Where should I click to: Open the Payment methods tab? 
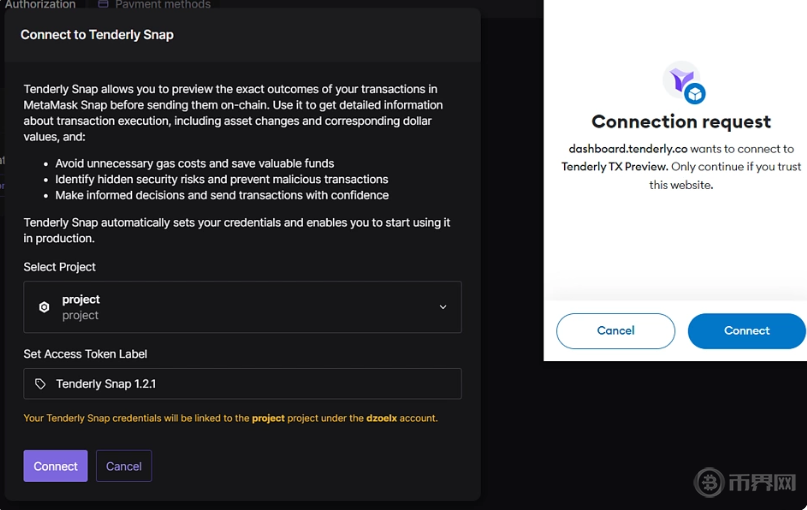click(x=162, y=5)
